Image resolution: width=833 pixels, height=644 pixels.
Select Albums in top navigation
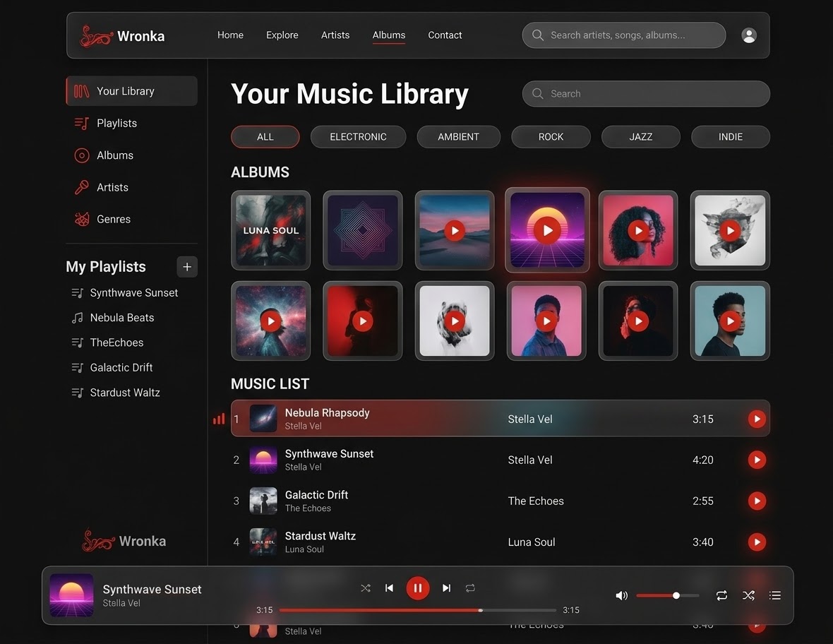point(389,35)
